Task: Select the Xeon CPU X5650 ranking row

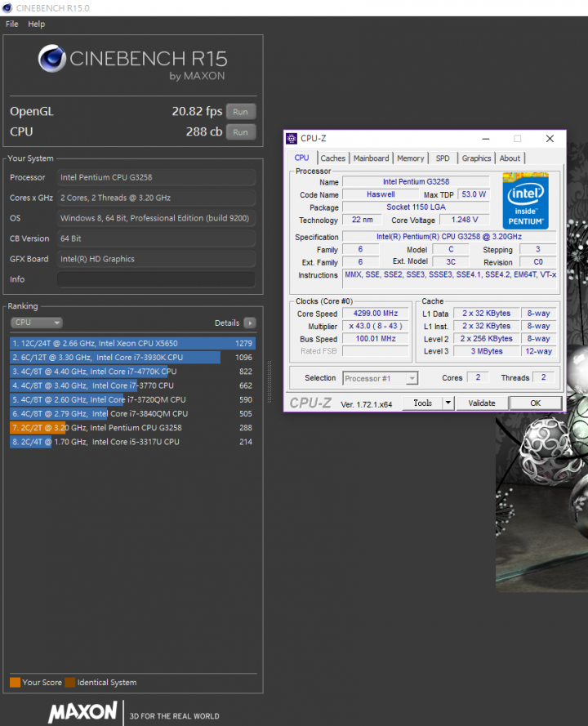Action: click(132, 343)
